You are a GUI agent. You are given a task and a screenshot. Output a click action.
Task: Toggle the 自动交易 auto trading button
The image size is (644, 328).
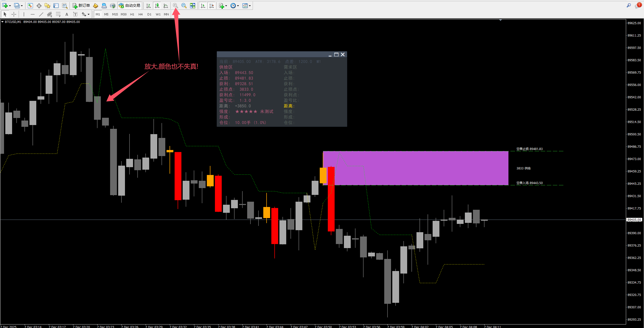tap(130, 6)
